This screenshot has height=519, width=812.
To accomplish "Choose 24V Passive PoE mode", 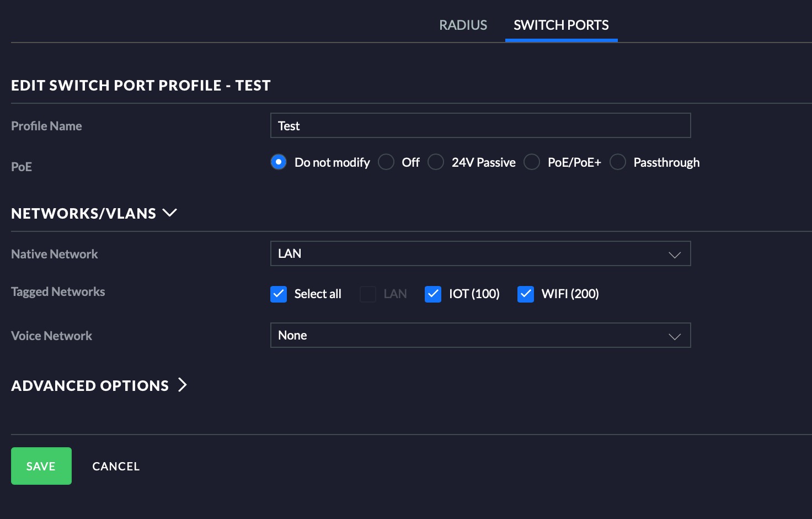I will tap(436, 162).
